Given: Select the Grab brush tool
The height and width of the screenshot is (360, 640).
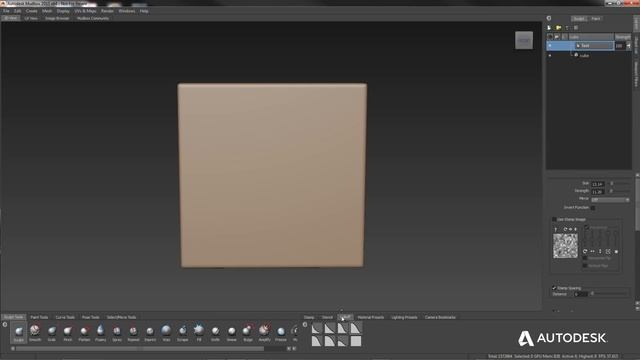Looking at the screenshot, I should (52, 332).
